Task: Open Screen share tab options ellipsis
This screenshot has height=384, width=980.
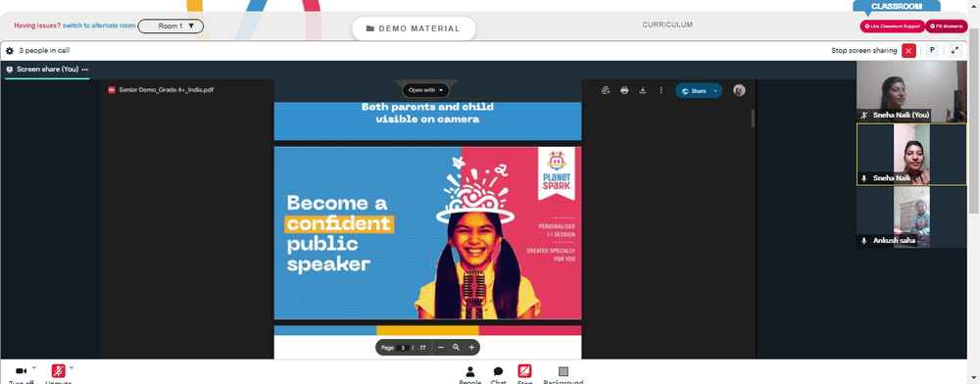Action: coord(85,70)
